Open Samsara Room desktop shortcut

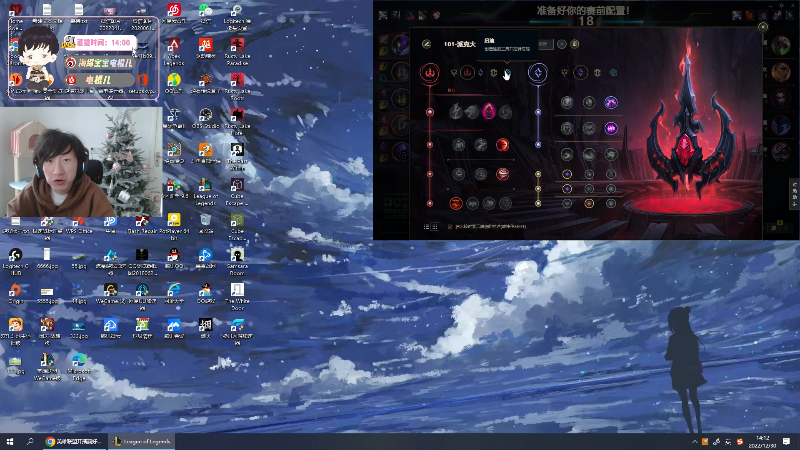click(x=237, y=262)
